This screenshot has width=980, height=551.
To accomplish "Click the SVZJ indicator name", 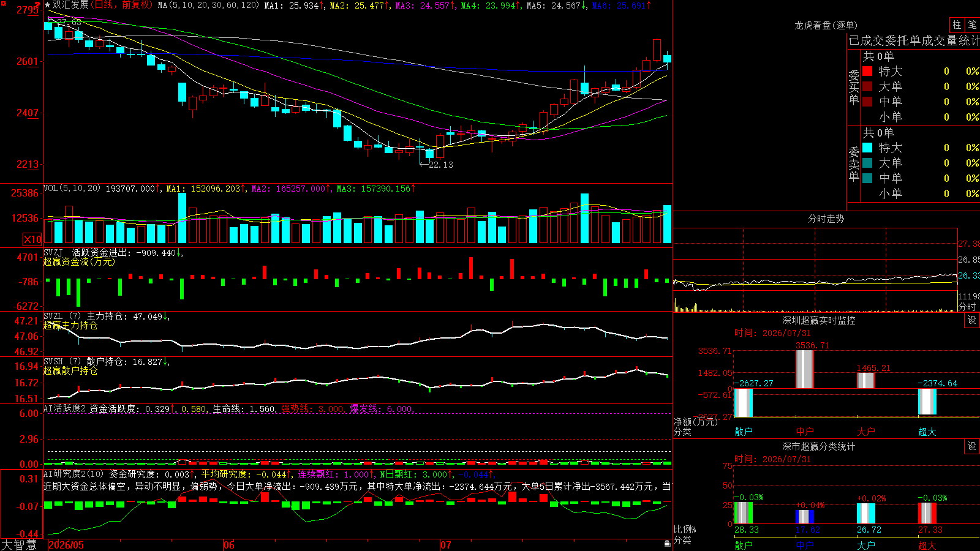I will coord(53,252).
